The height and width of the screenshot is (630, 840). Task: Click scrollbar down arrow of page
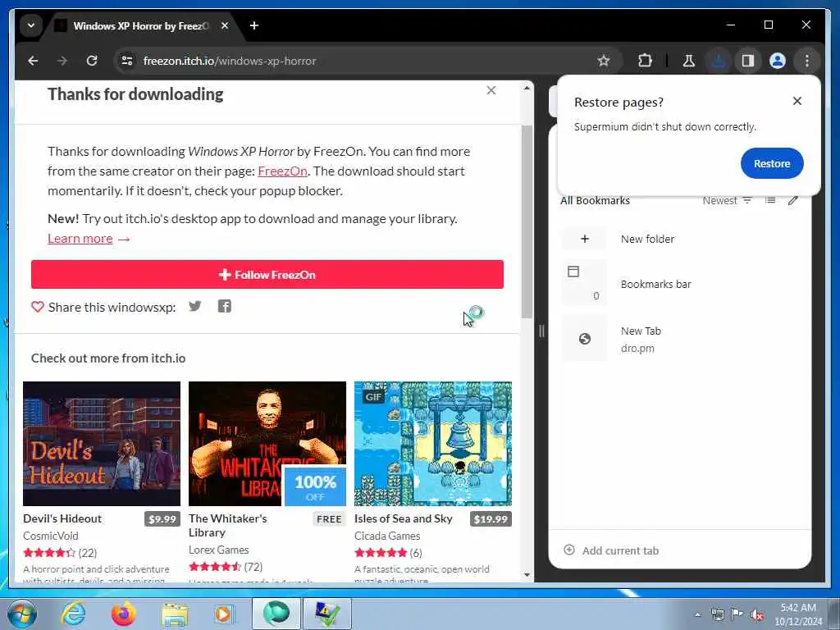527,575
